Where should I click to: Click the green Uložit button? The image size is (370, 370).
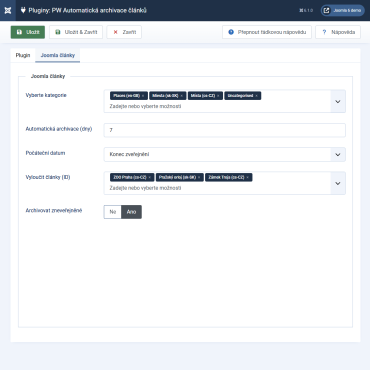tap(28, 32)
